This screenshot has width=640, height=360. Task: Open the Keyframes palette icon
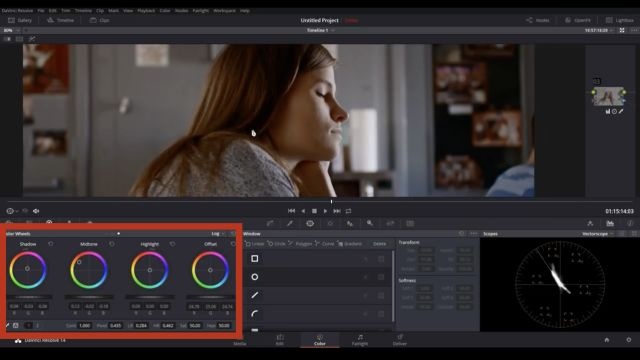[x=590, y=223]
